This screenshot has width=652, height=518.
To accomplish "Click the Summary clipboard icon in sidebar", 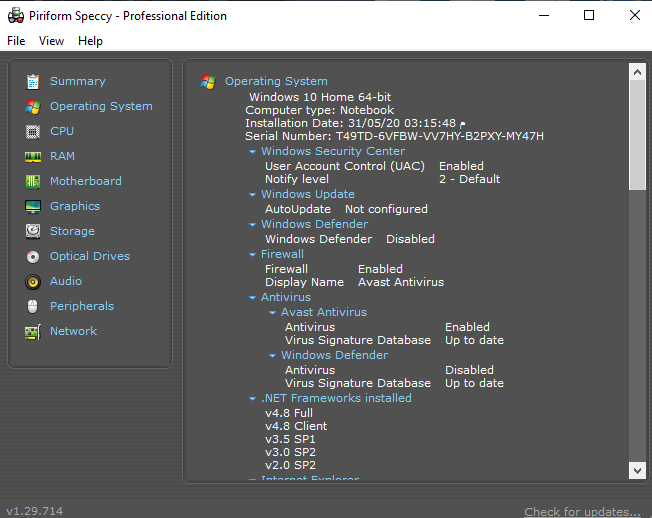I will coord(33,81).
